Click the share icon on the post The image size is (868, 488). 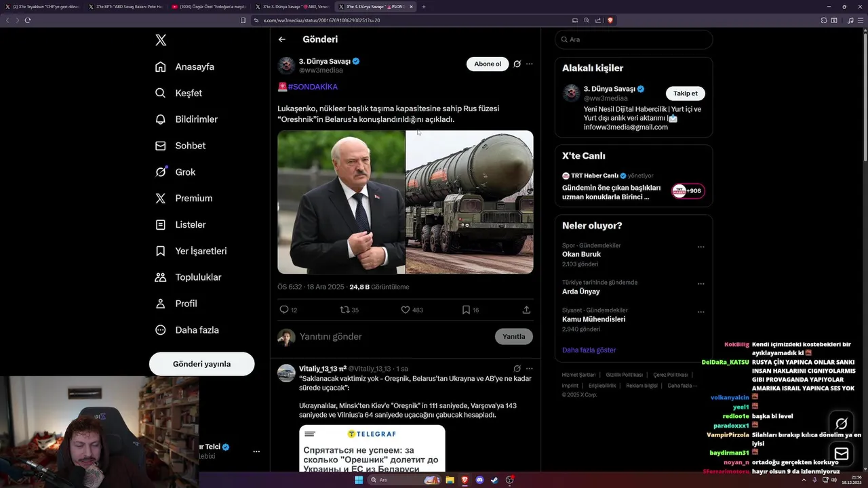click(x=526, y=310)
